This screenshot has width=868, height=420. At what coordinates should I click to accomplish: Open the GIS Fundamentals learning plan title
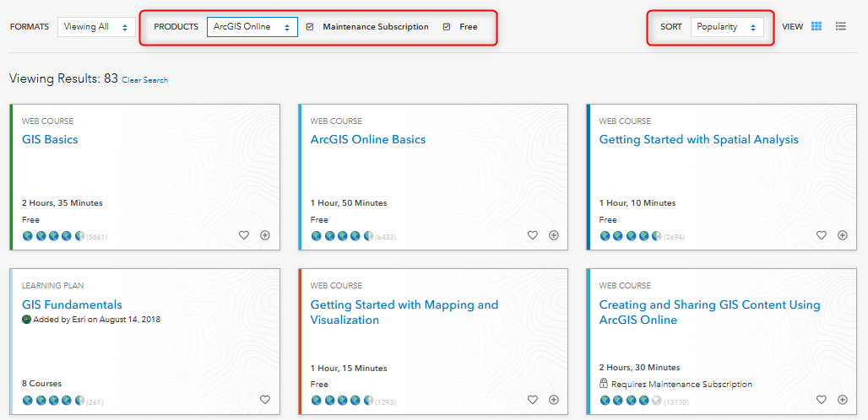tap(72, 304)
